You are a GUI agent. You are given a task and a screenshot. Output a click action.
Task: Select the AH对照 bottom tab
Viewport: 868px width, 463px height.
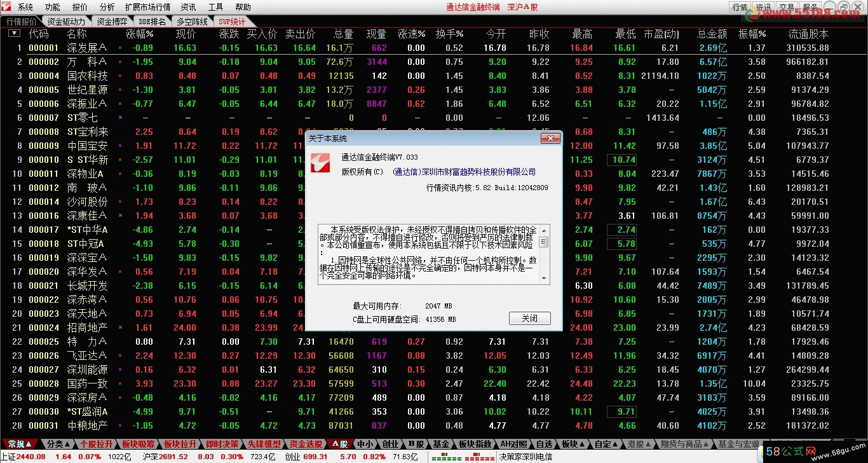[514, 444]
